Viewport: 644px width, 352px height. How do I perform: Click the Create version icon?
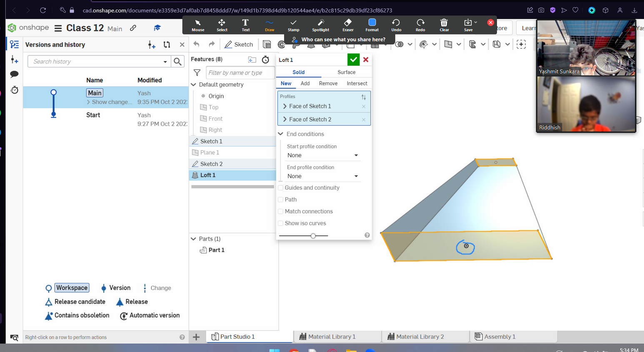pyautogui.click(x=152, y=45)
